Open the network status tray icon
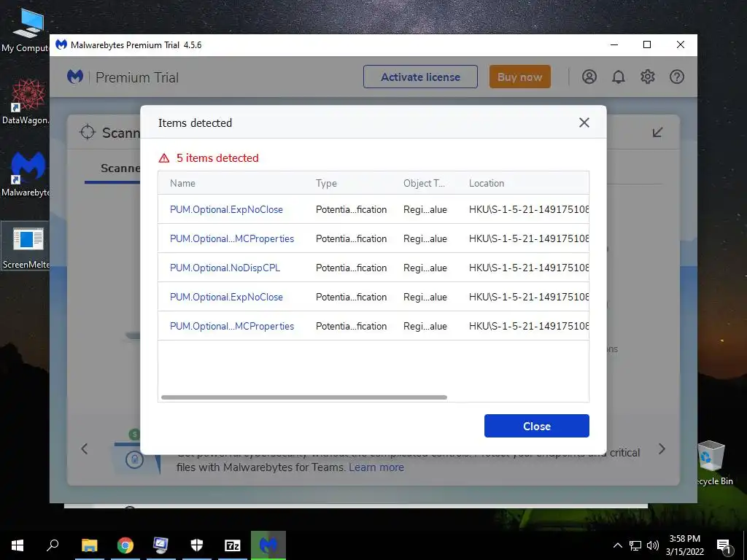The height and width of the screenshot is (560, 747). (635, 545)
